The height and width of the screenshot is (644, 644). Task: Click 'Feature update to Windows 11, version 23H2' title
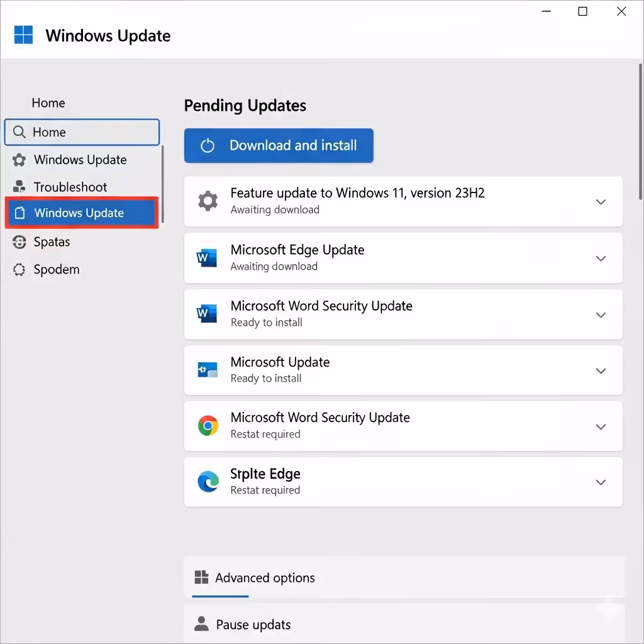[x=357, y=192]
